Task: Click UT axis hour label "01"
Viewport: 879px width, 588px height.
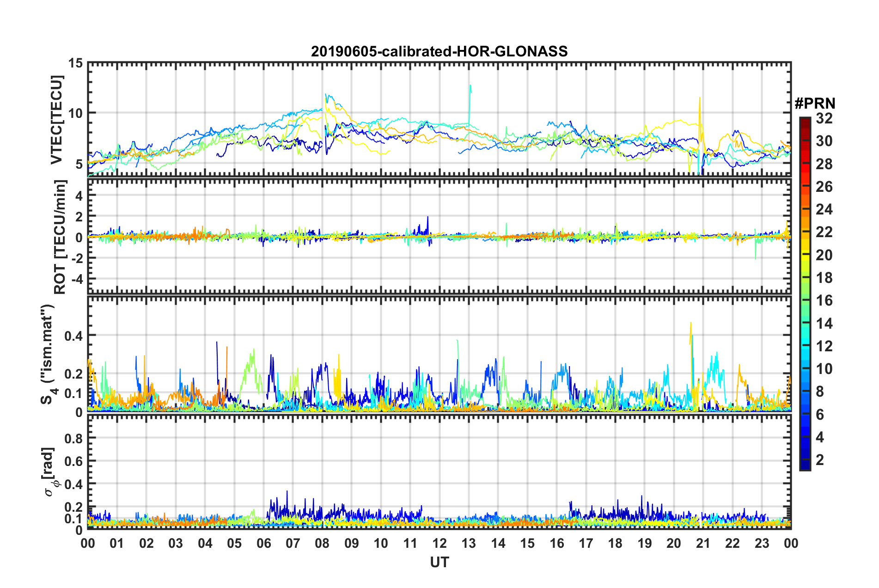Action: (117, 544)
